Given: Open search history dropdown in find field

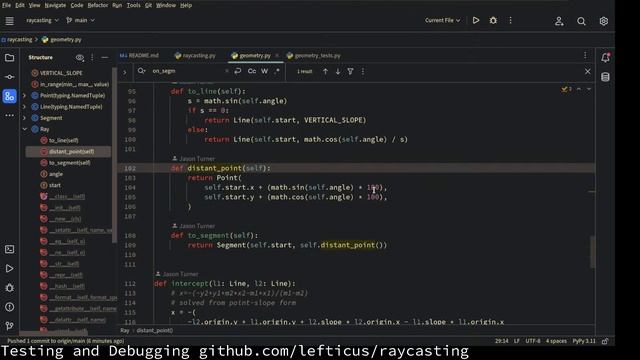Looking at the screenshot, I should point(142,71).
